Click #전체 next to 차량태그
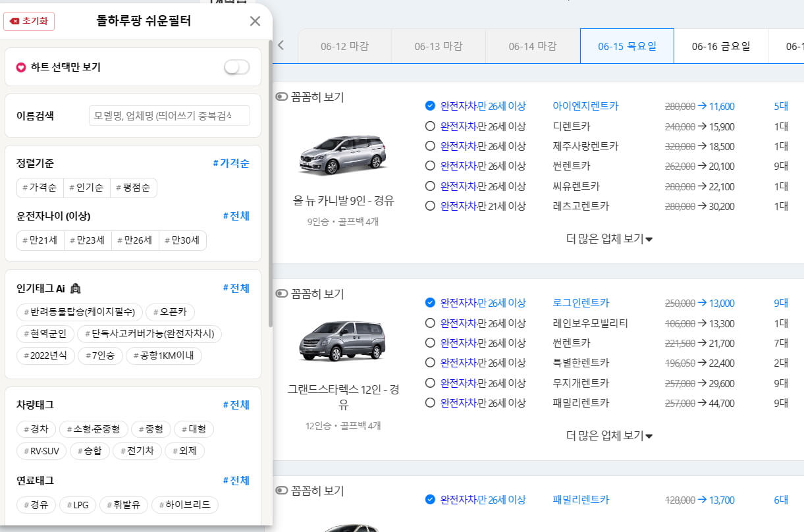 (x=236, y=405)
